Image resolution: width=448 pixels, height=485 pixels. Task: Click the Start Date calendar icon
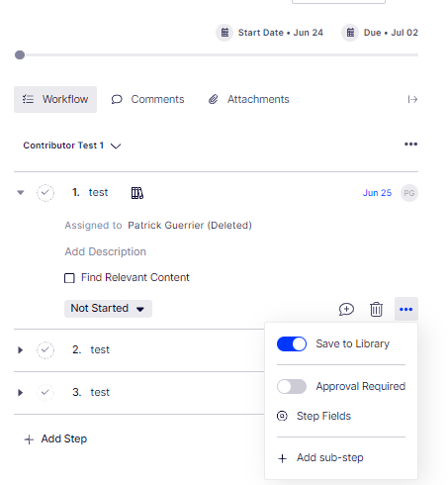[224, 33]
